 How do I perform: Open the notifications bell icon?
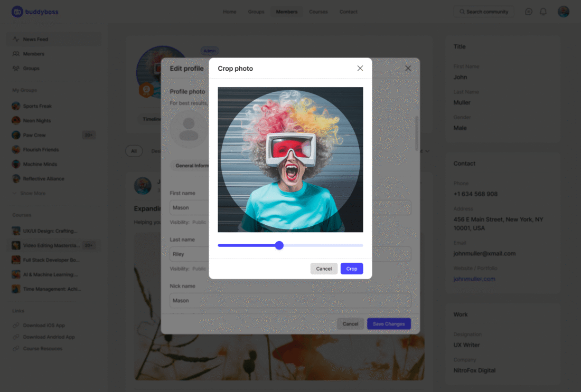click(543, 12)
